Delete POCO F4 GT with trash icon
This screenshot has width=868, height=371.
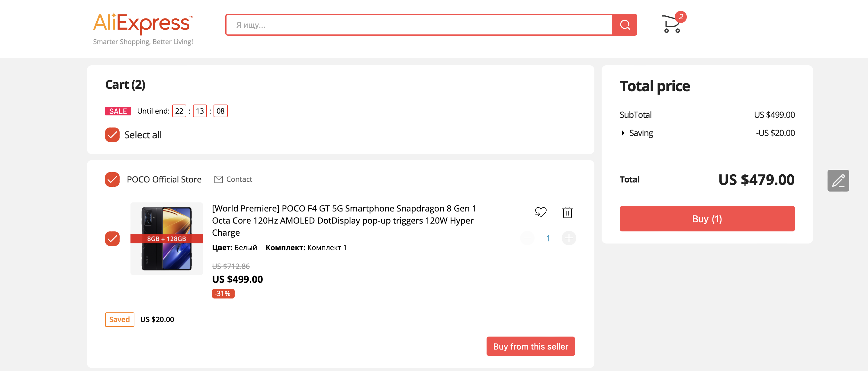567,212
